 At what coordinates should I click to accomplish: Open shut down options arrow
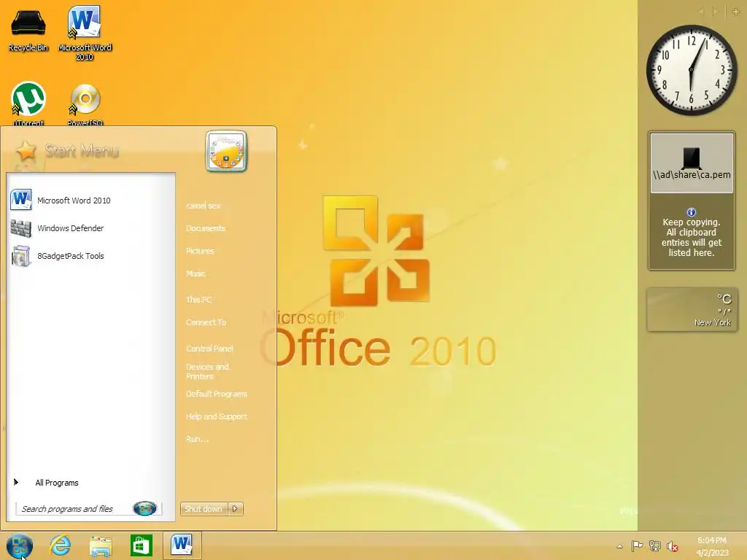236,508
